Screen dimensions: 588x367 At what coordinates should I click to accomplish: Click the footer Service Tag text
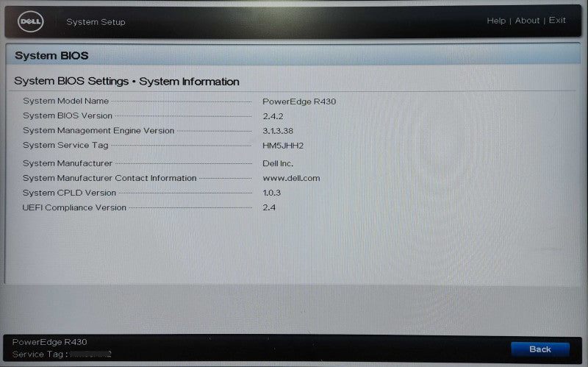(x=62, y=354)
